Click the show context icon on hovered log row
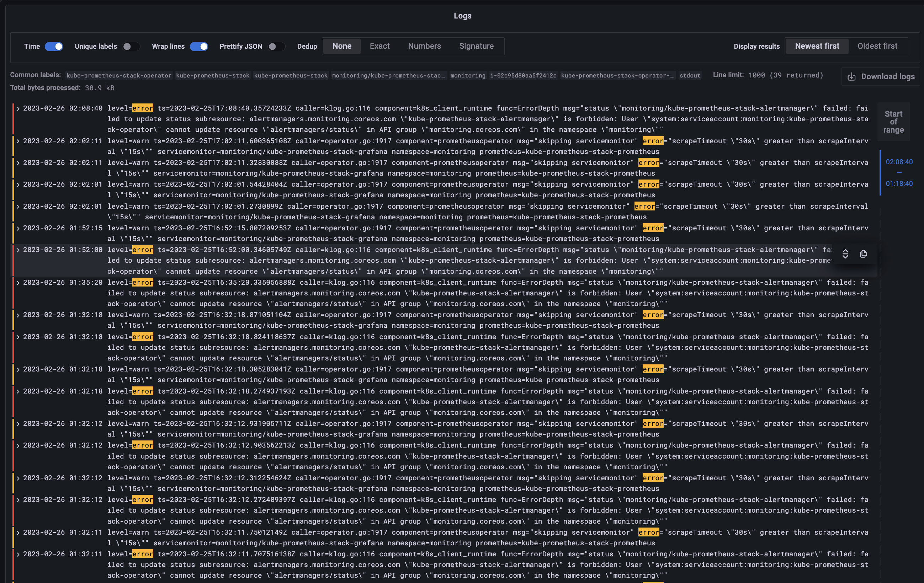 pos(845,254)
